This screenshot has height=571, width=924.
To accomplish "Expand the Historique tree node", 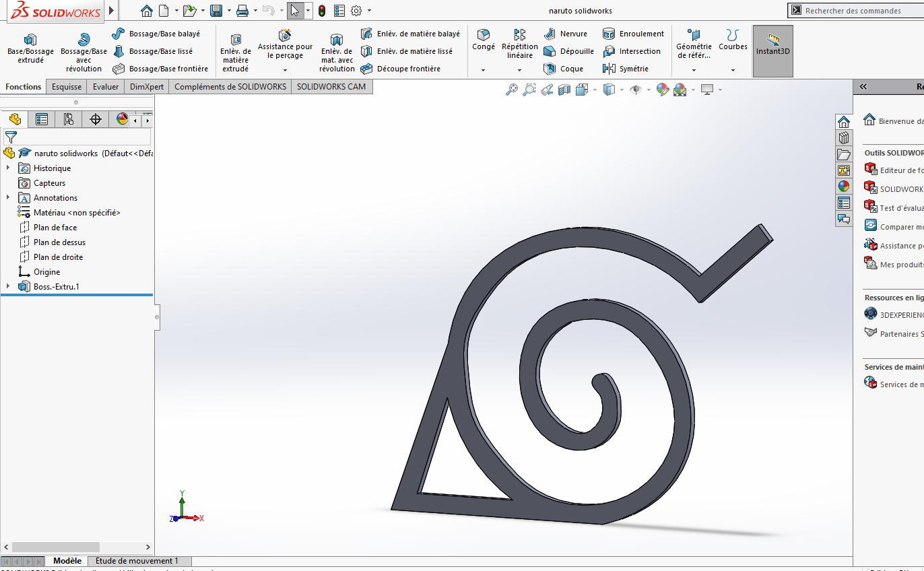I will click(x=8, y=168).
